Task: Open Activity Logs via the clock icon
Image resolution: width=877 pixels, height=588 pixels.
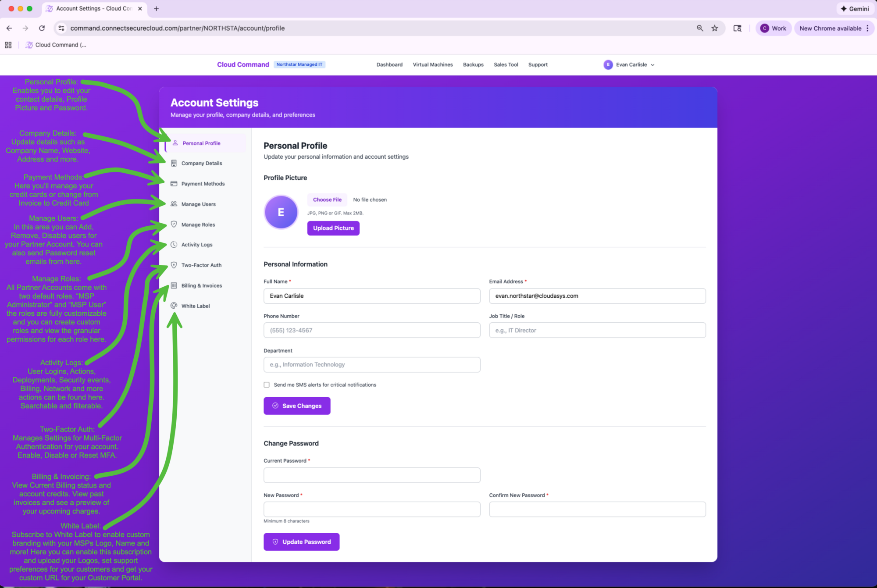Action: [174, 244]
